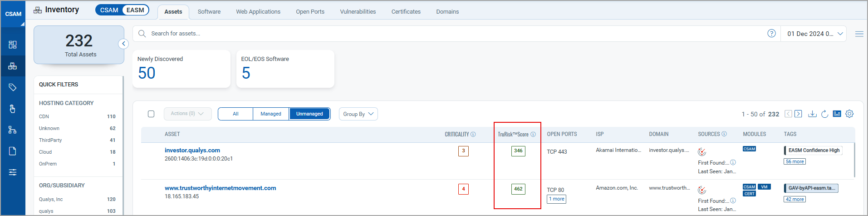Filter by Cloud hosting category
Viewport: 868px width, 216px height.
pyautogui.click(x=77, y=152)
